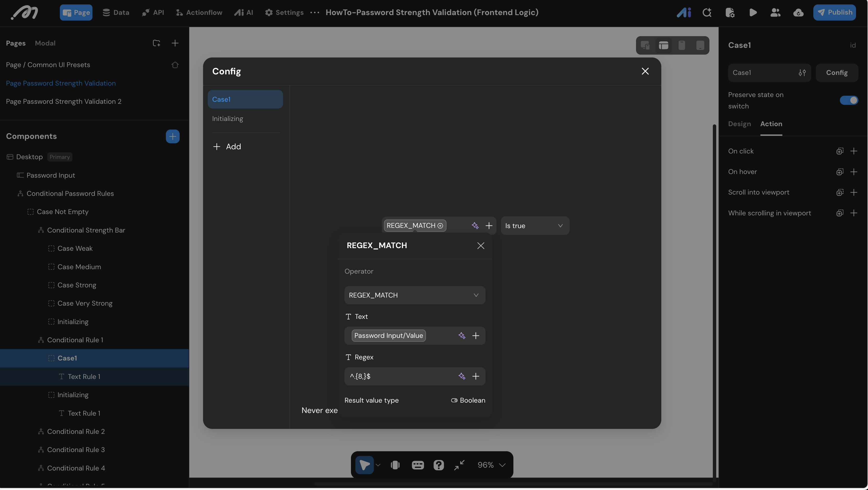
Task: Click AI sparkle icon in Regex field
Action: [x=462, y=376]
